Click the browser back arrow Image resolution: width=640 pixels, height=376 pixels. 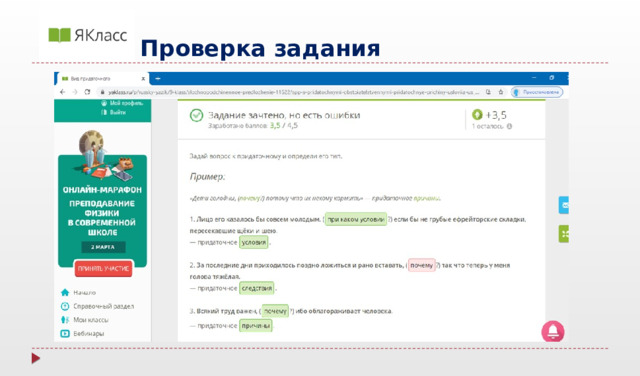[62, 92]
